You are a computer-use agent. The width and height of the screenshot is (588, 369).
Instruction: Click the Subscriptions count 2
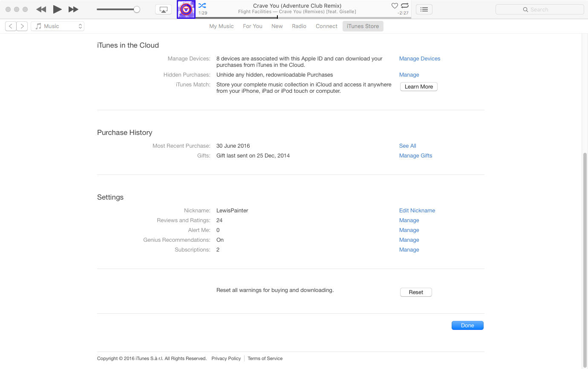[x=218, y=250]
